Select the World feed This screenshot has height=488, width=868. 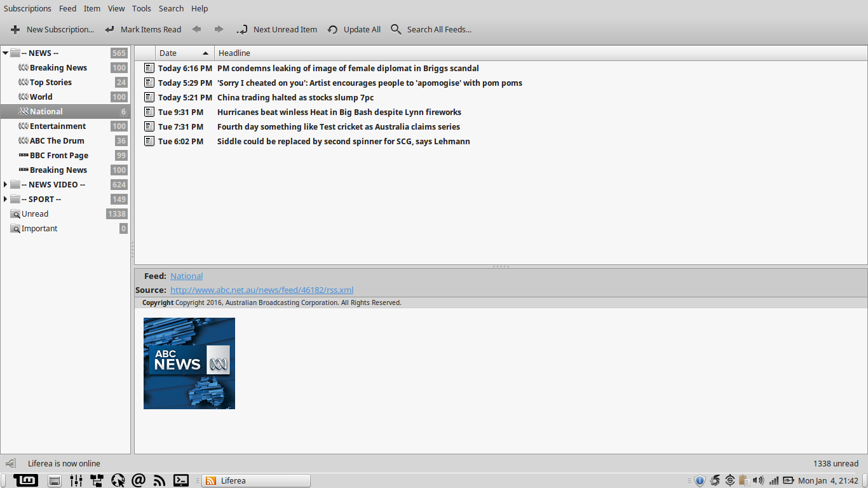point(65,97)
